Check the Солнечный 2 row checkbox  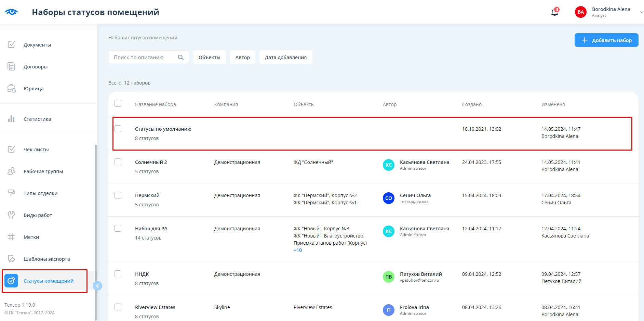pos(118,162)
